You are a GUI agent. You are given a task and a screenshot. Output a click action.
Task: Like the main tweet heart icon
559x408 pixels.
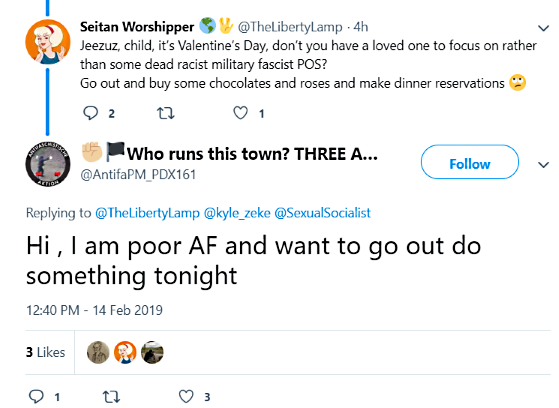(x=186, y=396)
